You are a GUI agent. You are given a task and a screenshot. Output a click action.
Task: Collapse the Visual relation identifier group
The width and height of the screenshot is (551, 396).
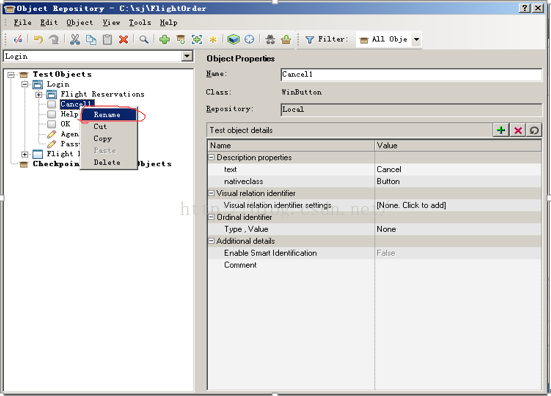(x=212, y=193)
